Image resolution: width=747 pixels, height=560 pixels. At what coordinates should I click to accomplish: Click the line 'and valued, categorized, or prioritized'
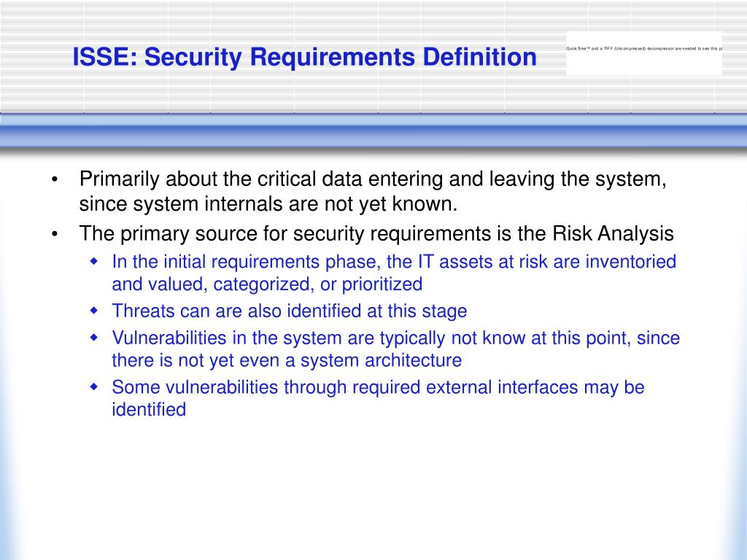pos(267,284)
